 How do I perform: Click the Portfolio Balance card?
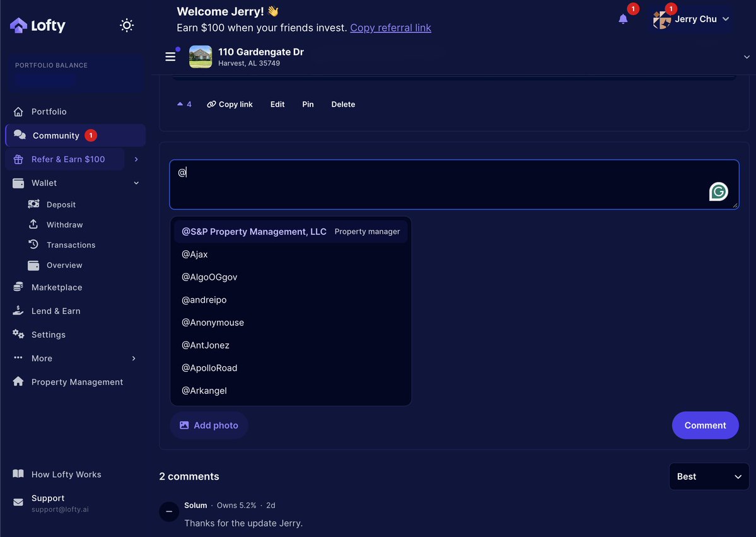point(75,74)
